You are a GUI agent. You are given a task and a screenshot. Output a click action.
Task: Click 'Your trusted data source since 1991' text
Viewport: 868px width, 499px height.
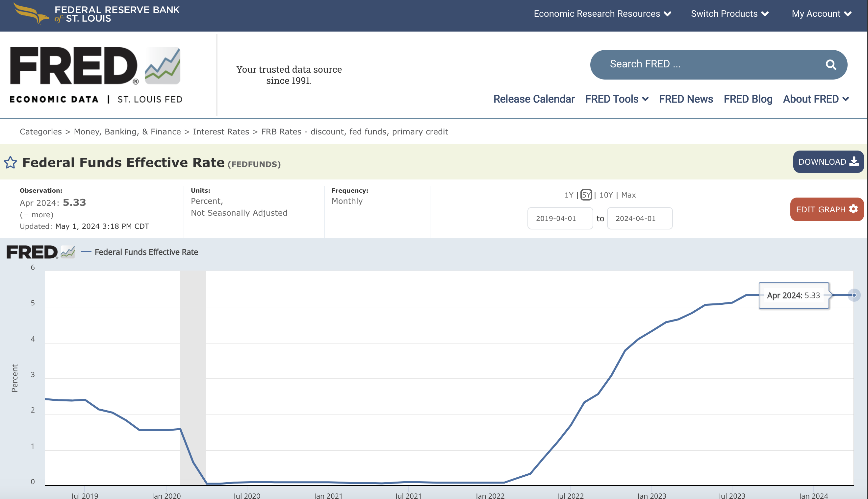[289, 75]
